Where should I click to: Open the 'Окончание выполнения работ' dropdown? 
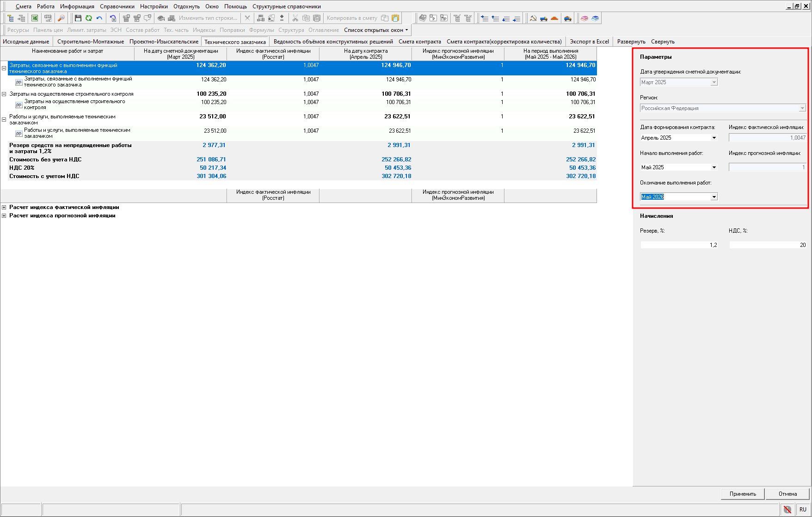pos(714,197)
